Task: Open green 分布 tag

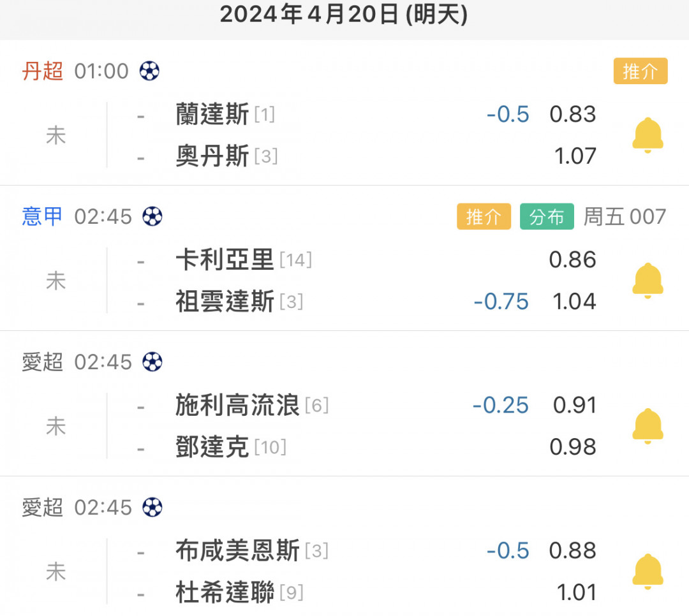Action: point(546,217)
